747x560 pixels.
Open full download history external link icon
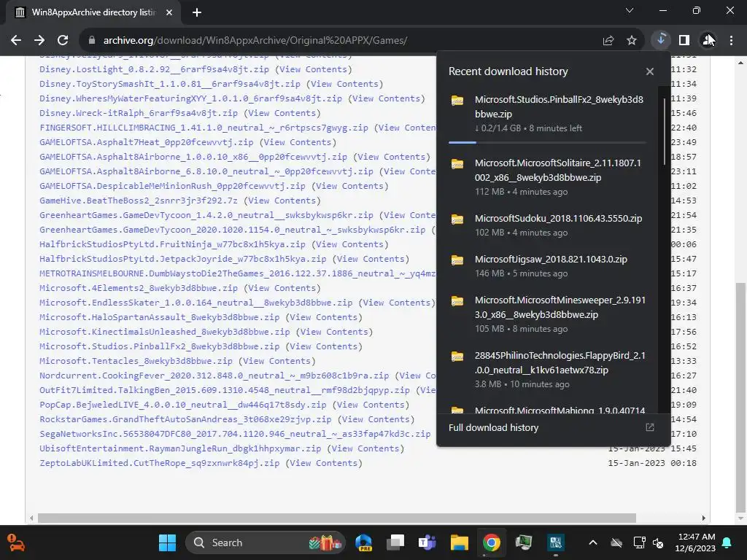pos(649,427)
